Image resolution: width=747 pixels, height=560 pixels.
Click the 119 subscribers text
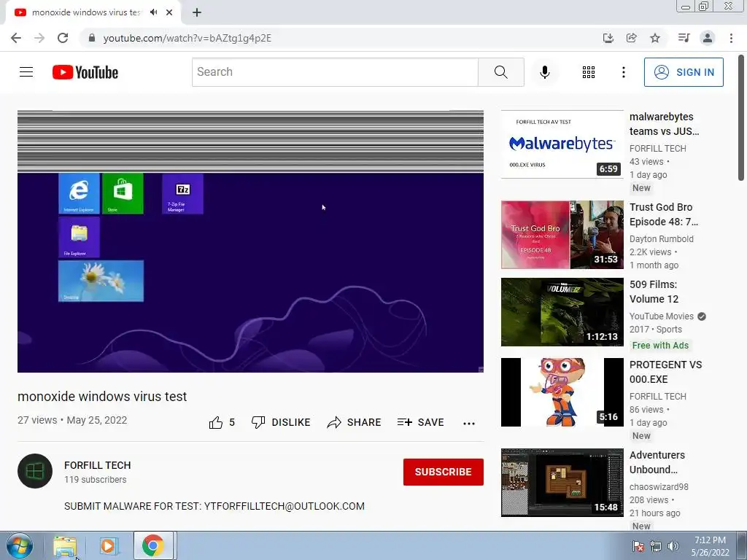96,480
